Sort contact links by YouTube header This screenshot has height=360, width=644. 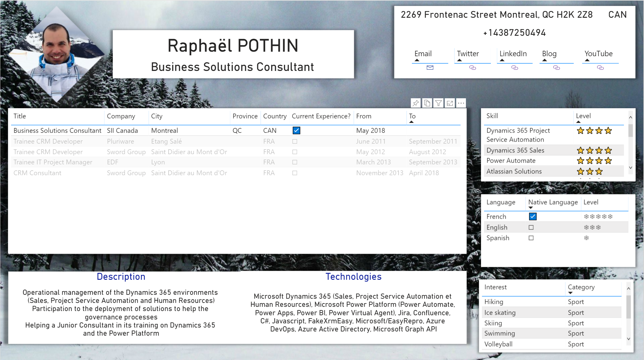(x=598, y=54)
